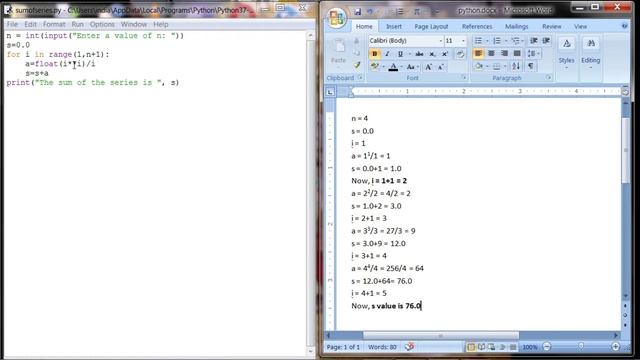The width and height of the screenshot is (640, 360).
Task: Apply text highlight color in Word
Action: point(375,67)
